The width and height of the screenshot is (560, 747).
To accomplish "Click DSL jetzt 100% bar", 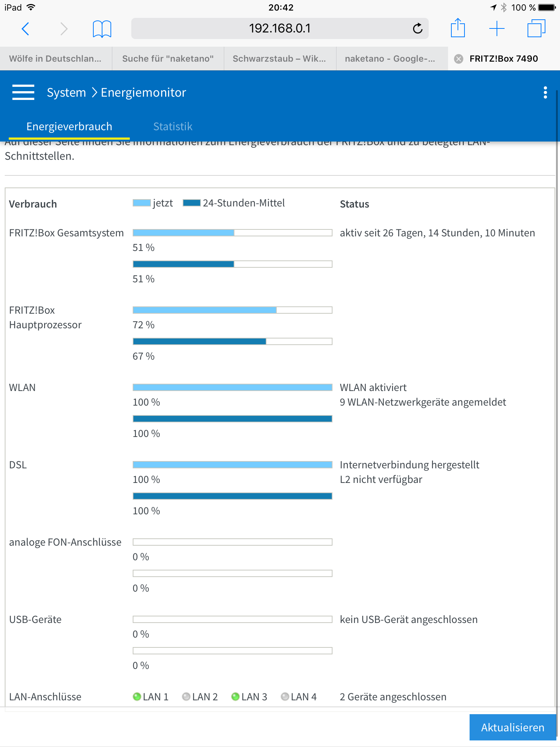I will (x=233, y=465).
